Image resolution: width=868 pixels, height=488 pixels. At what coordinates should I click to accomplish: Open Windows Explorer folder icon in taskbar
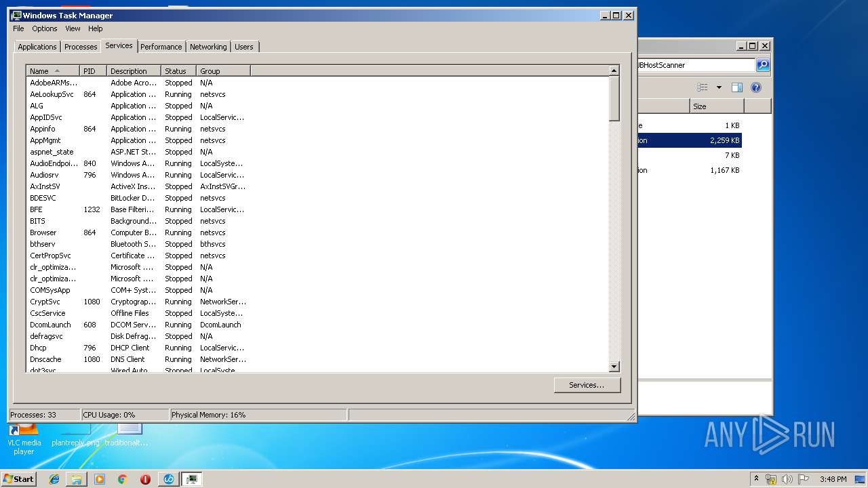77,479
